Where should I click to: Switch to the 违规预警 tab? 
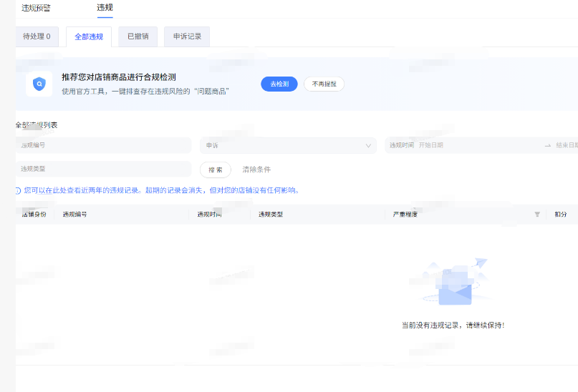pos(36,8)
